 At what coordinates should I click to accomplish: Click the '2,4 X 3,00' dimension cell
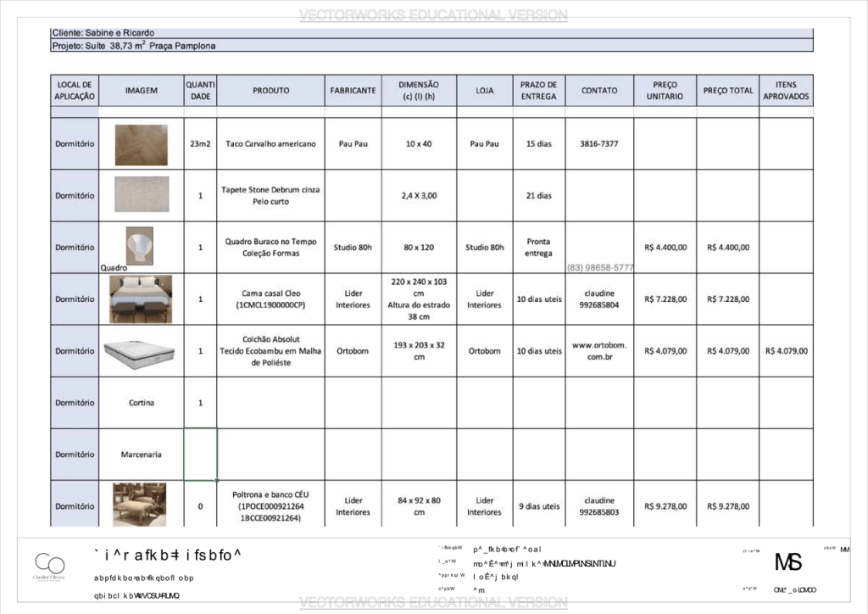tap(419, 195)
